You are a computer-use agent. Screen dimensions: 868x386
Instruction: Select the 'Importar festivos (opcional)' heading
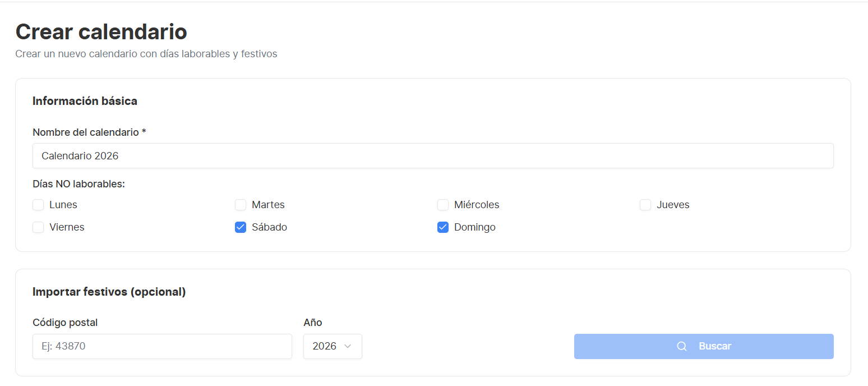click(x=109, y=292)
